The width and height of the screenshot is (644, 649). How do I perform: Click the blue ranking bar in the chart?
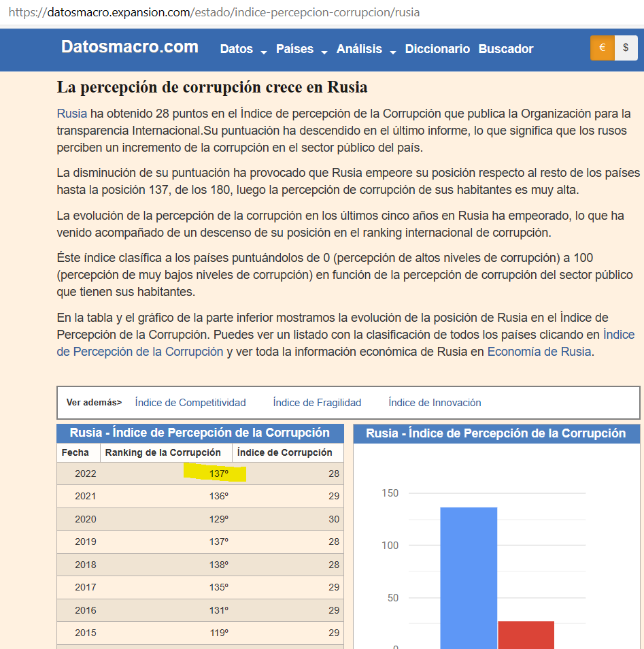coord(469,578)
